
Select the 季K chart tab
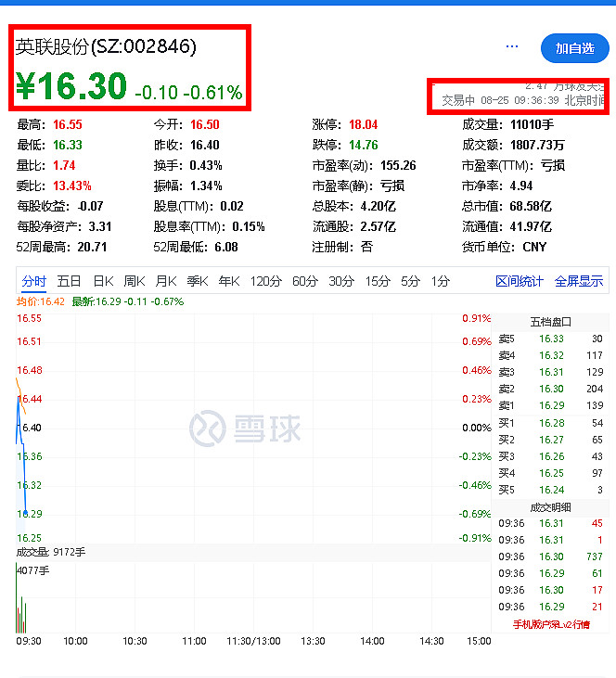(x=198, y=281)
